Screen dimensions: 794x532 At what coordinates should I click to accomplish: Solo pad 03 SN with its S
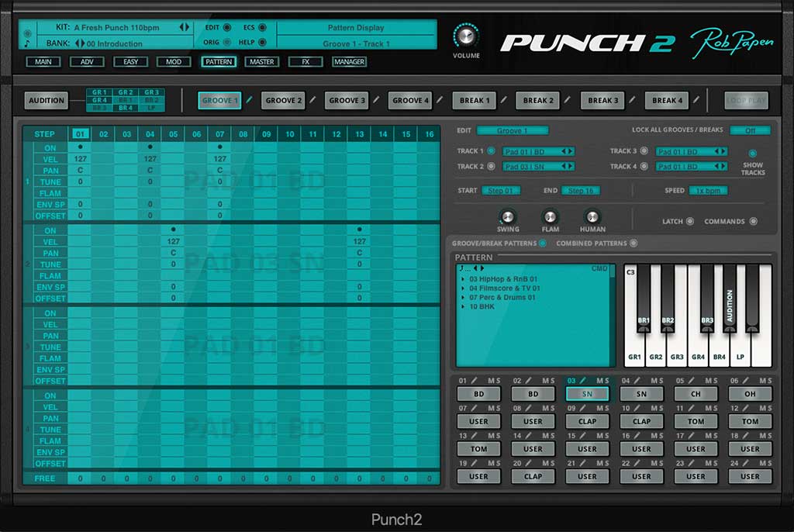[607, 381]
